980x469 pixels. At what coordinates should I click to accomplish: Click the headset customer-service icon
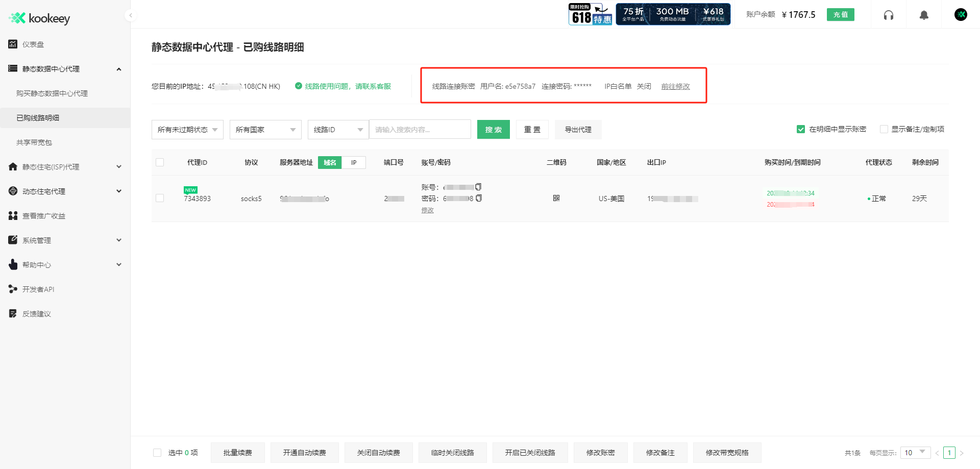tap(888, 15)
